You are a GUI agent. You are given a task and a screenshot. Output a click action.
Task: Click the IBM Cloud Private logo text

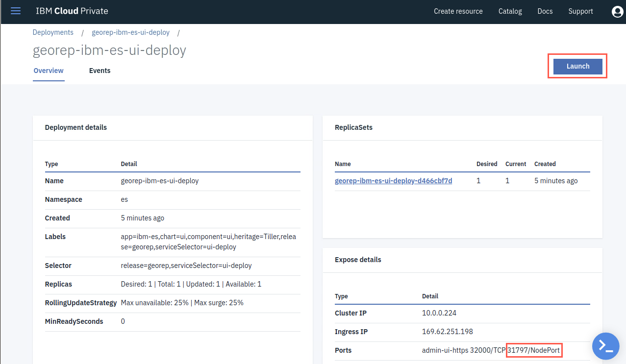coord(72,11)
